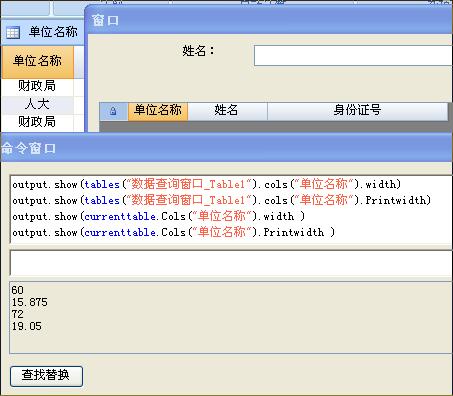Click 单位名称 column header in query window

(158, 111)
